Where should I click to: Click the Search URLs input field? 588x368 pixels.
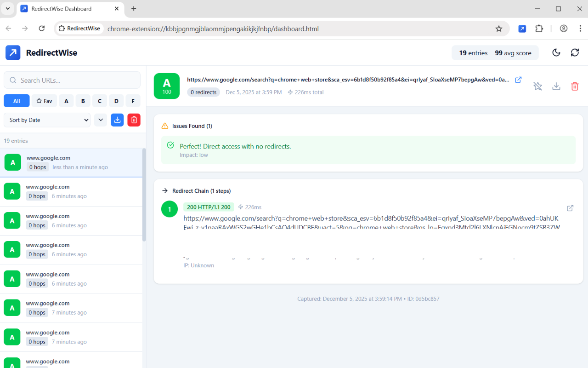[x=72, y=80]
